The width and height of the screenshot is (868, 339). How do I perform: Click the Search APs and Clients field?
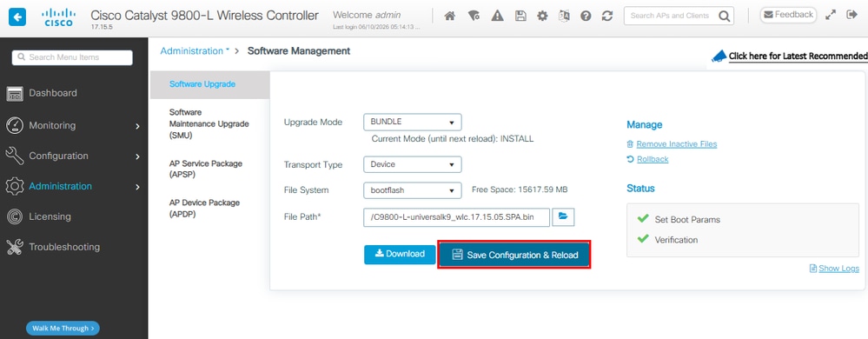click(x=672, y=16)
